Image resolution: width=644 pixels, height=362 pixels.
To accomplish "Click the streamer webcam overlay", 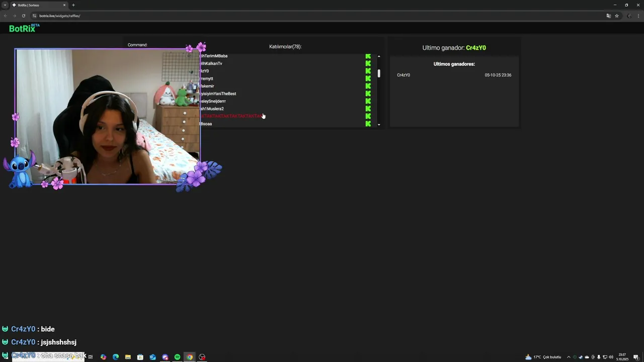I will (x=108, y=117).
